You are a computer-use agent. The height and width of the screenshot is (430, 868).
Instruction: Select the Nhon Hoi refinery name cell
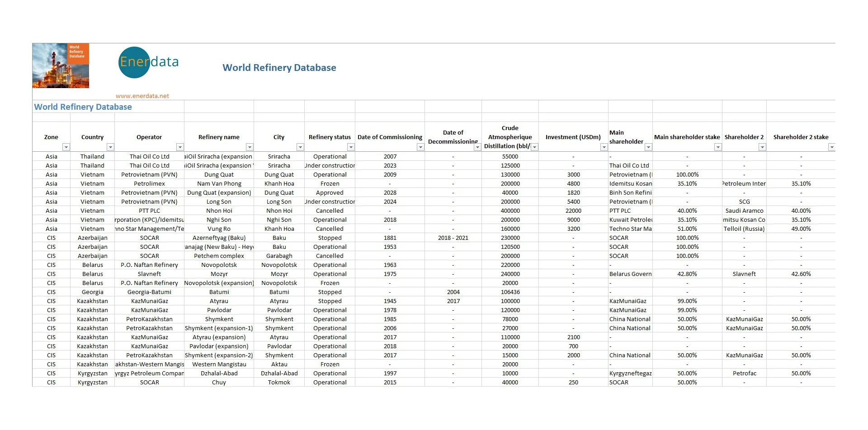click(219, 210)
